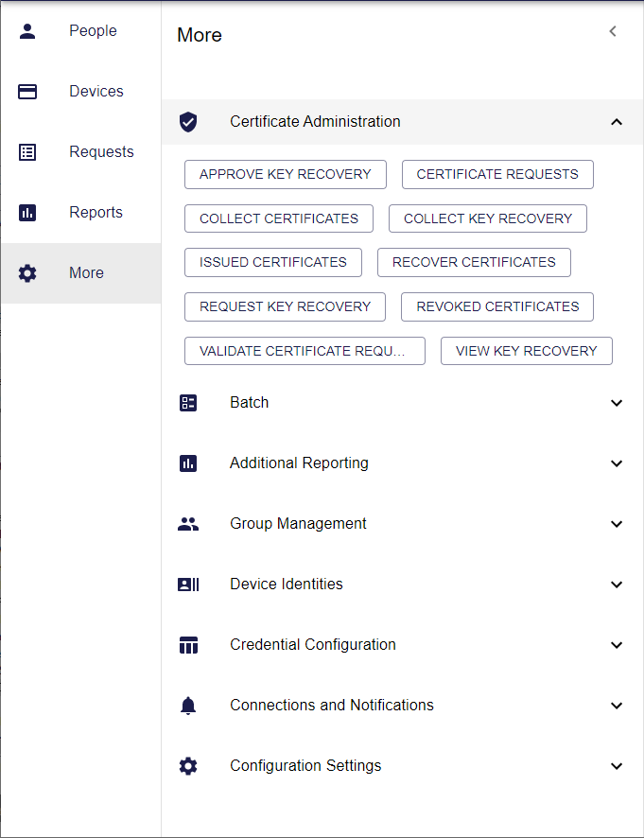This screenshot has width=644, height=838.
Task: Click the Batch section icon
Action: point(188,403)
